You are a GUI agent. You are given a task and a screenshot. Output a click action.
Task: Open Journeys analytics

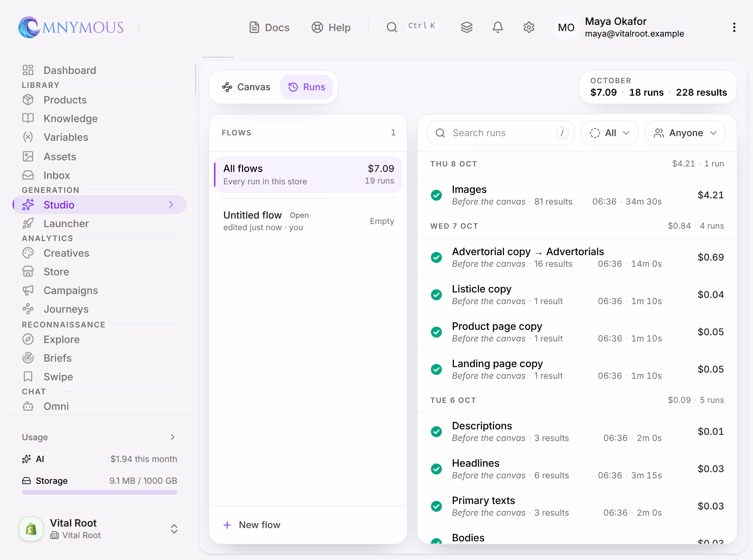tap(99, 309)
